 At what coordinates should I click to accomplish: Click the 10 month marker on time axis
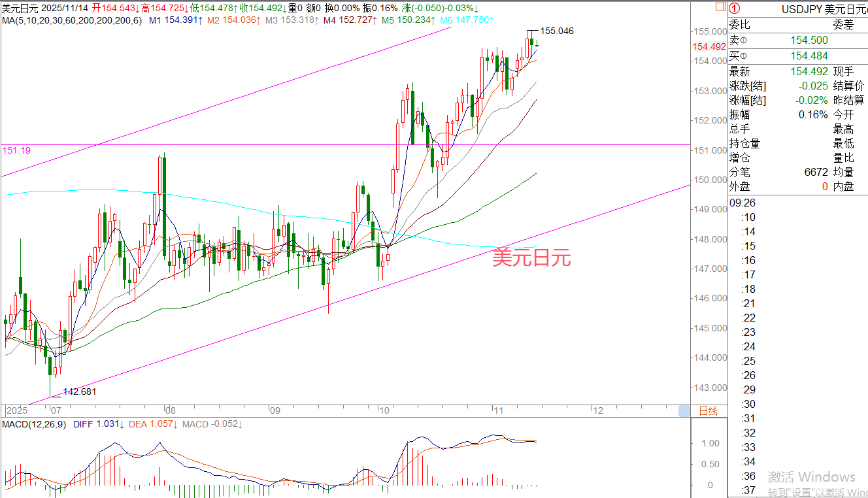point(383,411)
